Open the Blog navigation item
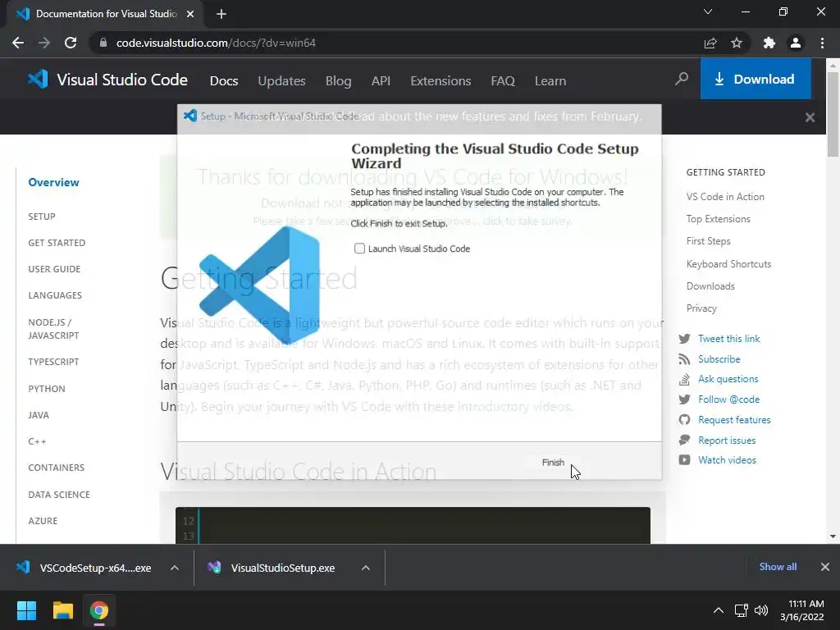 339,81
